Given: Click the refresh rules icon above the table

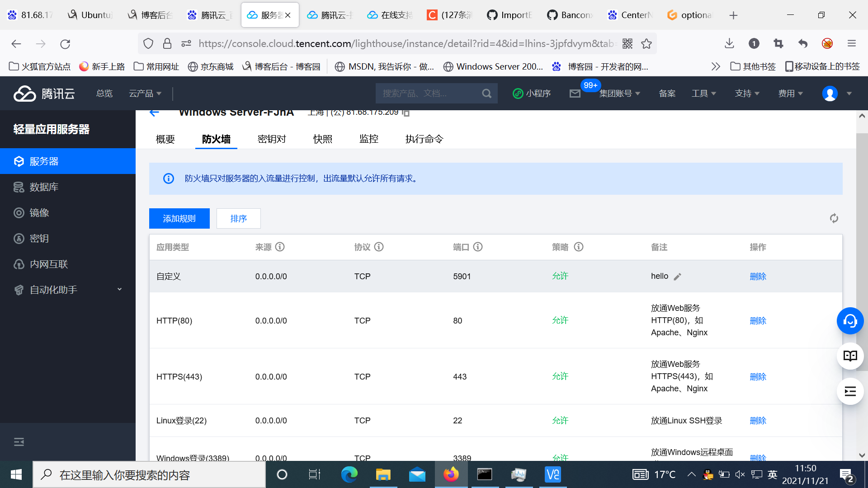Looking at the screenshot, I should pyautogui.click(x=834, y=218).
